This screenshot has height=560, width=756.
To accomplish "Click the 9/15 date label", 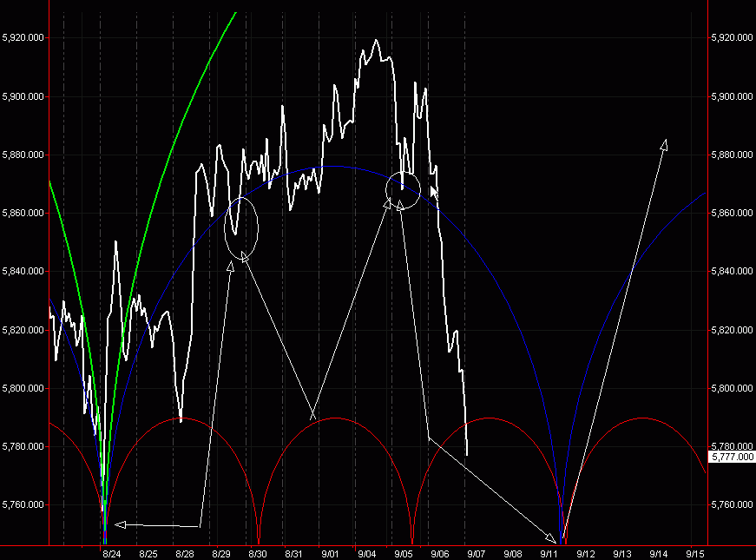I will tap(694, 554).
